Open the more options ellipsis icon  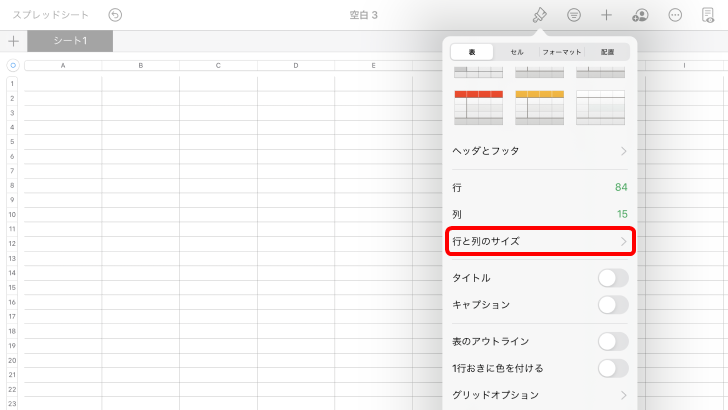675,15
